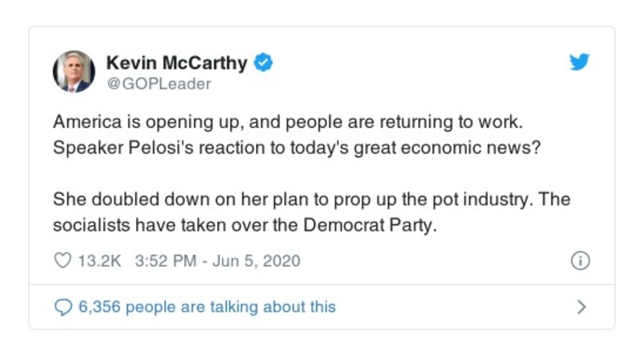
Task: Expand the conversation with the right chevron
Action: pyautogui.click(x=581, y=307)
